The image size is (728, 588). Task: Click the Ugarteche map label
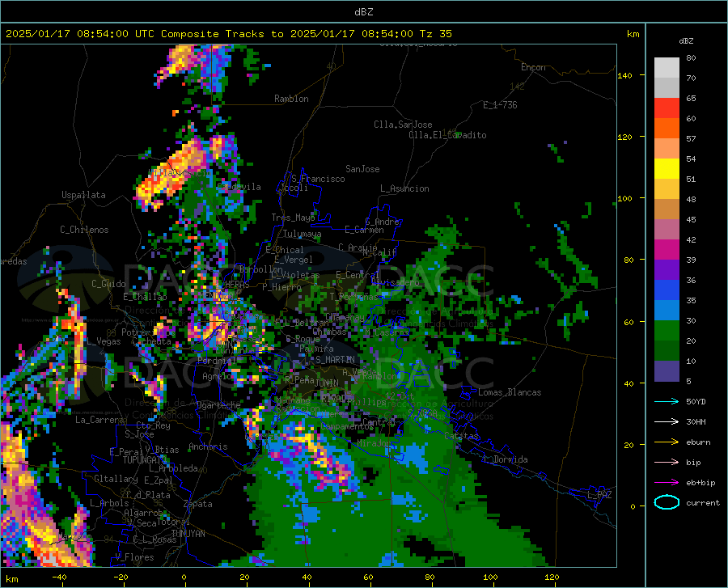pyautogui.click(x=218, y=404)
